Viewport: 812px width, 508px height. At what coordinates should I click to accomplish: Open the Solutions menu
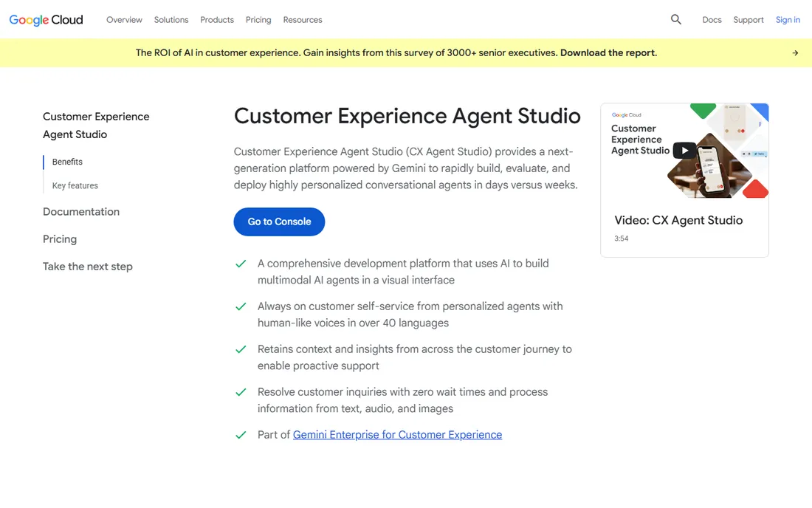[x=171, y=20]
